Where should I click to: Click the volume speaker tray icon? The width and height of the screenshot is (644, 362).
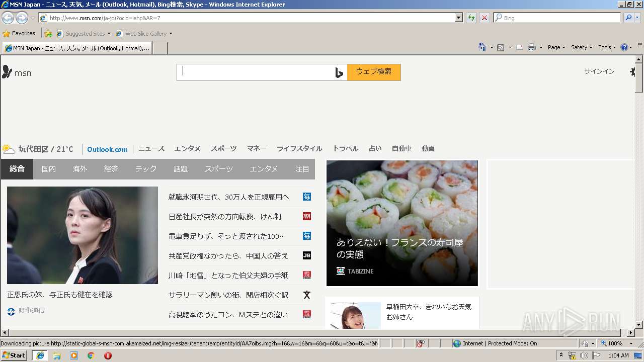point(584,355)
